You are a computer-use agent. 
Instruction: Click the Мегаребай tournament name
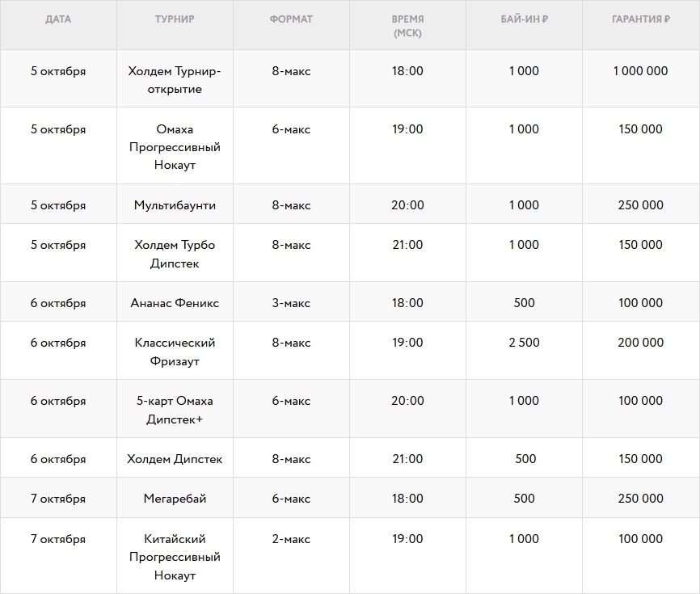point(175,499)
